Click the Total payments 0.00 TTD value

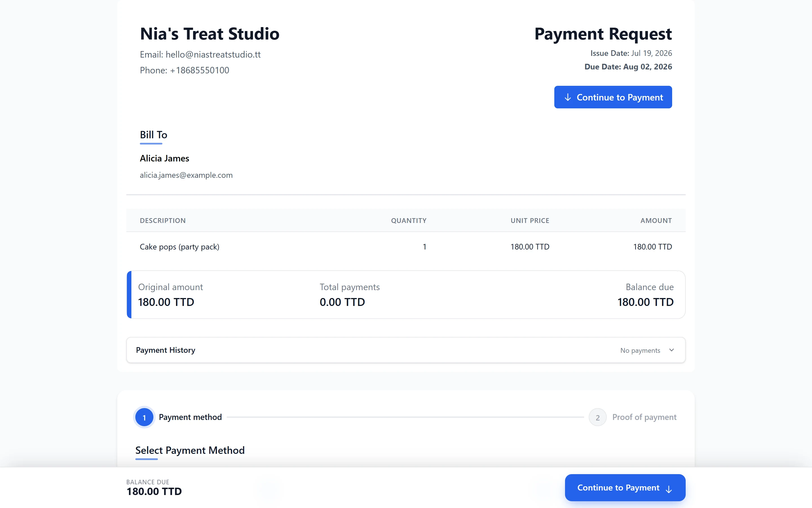coord(342,302)
